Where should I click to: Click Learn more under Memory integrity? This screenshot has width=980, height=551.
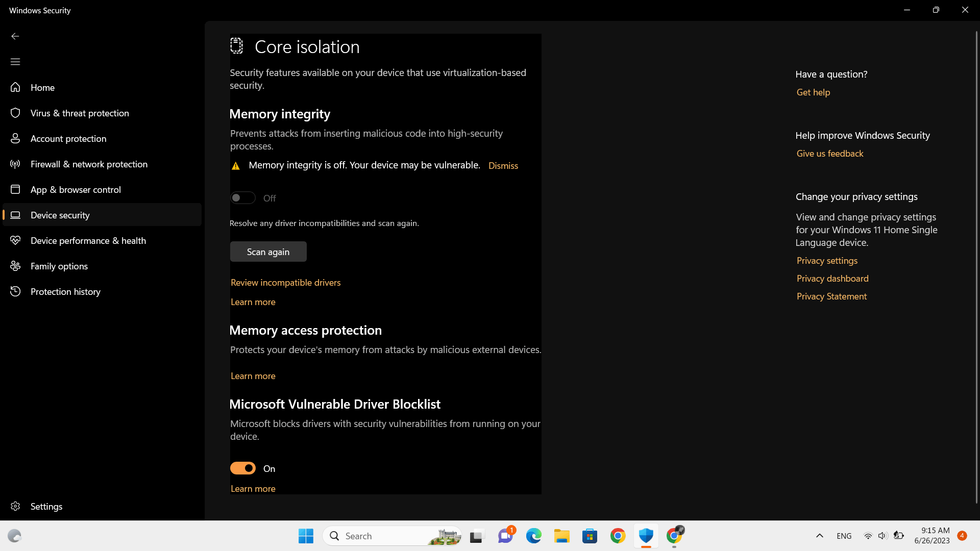pyautogui.click(x=253, y=302)
